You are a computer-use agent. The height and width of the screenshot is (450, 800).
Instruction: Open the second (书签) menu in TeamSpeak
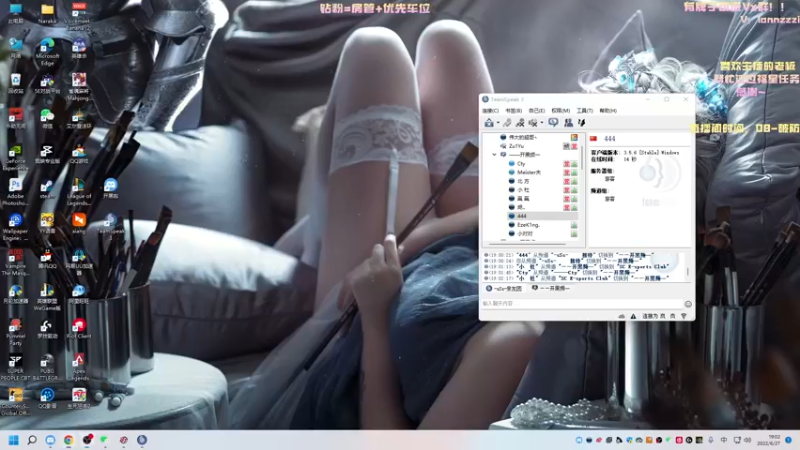point(513,111)
